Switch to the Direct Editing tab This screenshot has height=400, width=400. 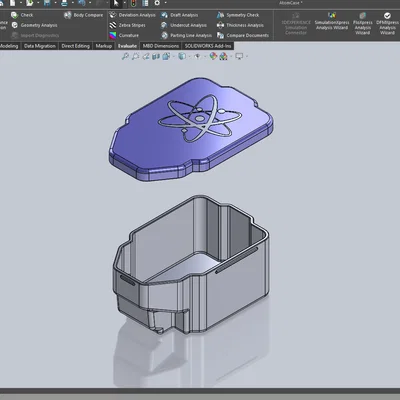[x=76, y=46]
